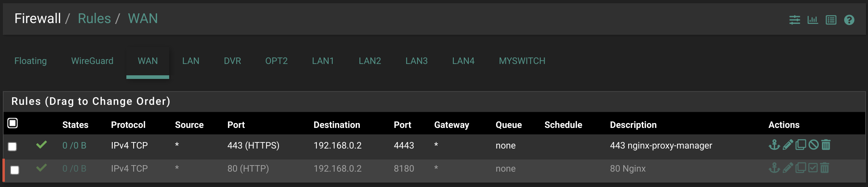This screenshot has width=868, height=187.
Task: Toggle the select-all rules checkbox in header
Action: click(x=13, y=123)
